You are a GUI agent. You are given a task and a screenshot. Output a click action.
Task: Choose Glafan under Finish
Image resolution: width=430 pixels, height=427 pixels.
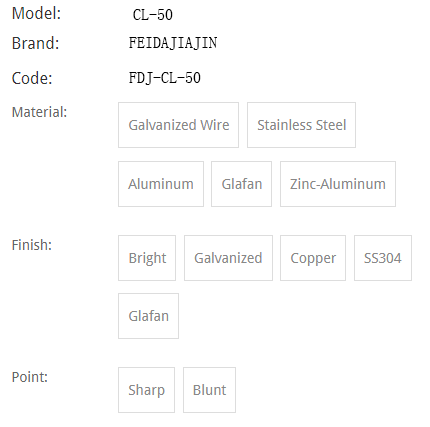point(148,316)
